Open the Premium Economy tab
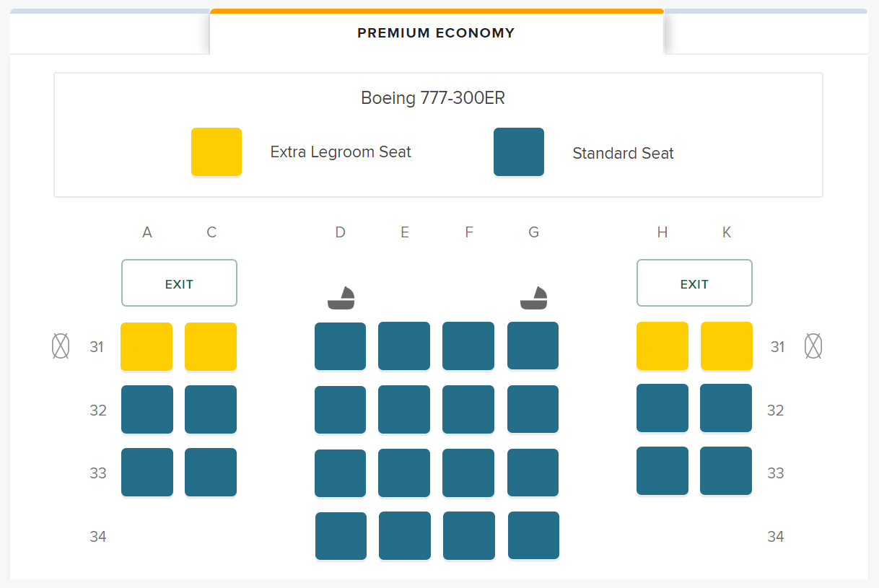 437,32
